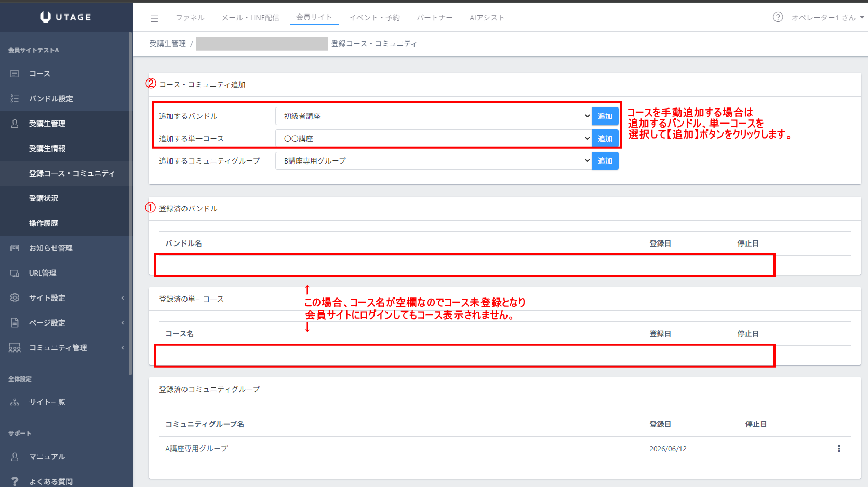This screenshot has width=868, height=487.
Task: Expand the コミュニティ管理 submenu chevron
Action: tap(123, 348)
